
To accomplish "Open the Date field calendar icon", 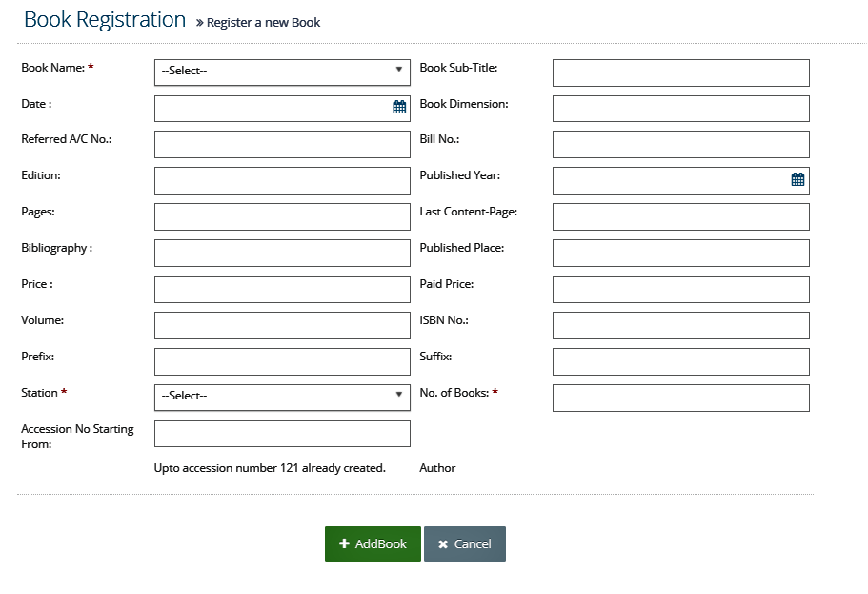I will (399, 107).
